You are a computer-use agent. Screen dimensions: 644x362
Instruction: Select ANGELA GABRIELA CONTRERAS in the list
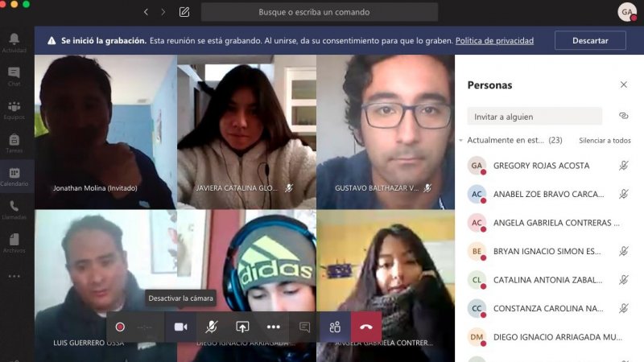[549, 223]
